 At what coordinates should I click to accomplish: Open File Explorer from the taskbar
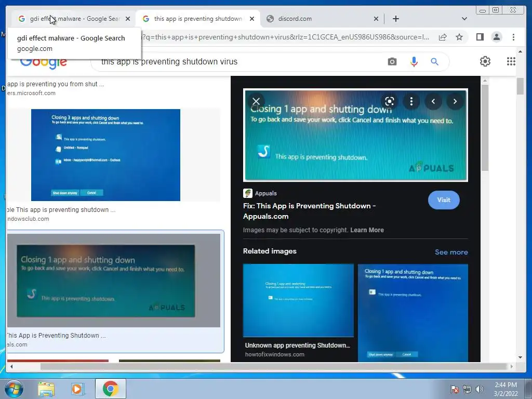pyautogui.click(x=46, y=389)
